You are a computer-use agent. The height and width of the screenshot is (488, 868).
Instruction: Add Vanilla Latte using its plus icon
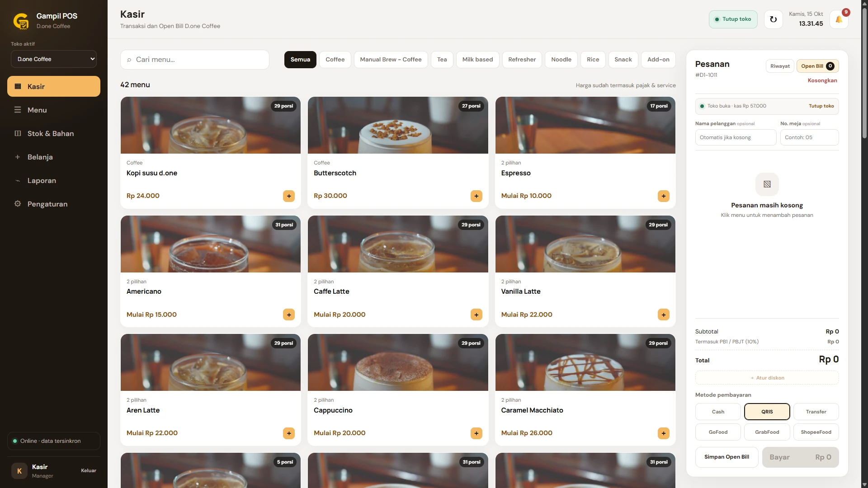click(664, 314)
